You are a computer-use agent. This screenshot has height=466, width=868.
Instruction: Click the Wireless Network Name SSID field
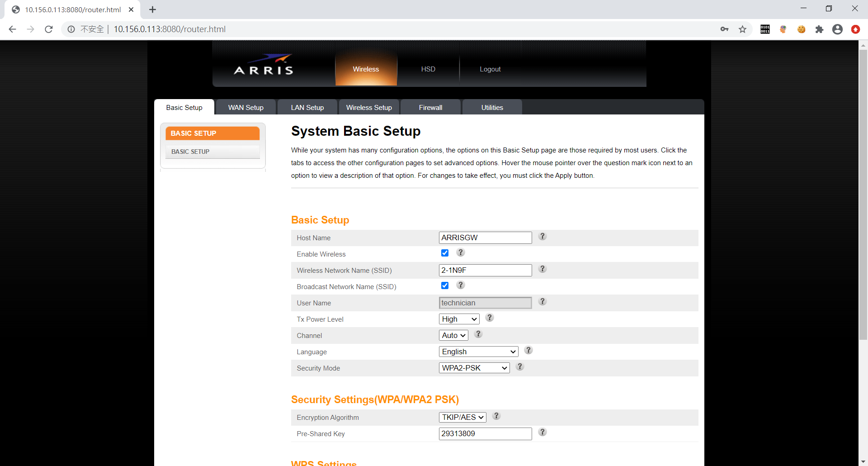click(x=485, y=270)
